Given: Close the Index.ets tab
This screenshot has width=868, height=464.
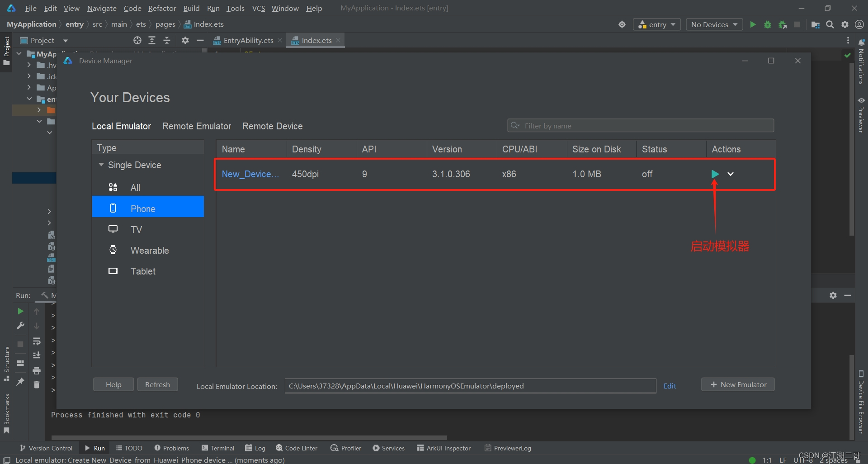Looking at the screenshot, I should coord(338,40).
